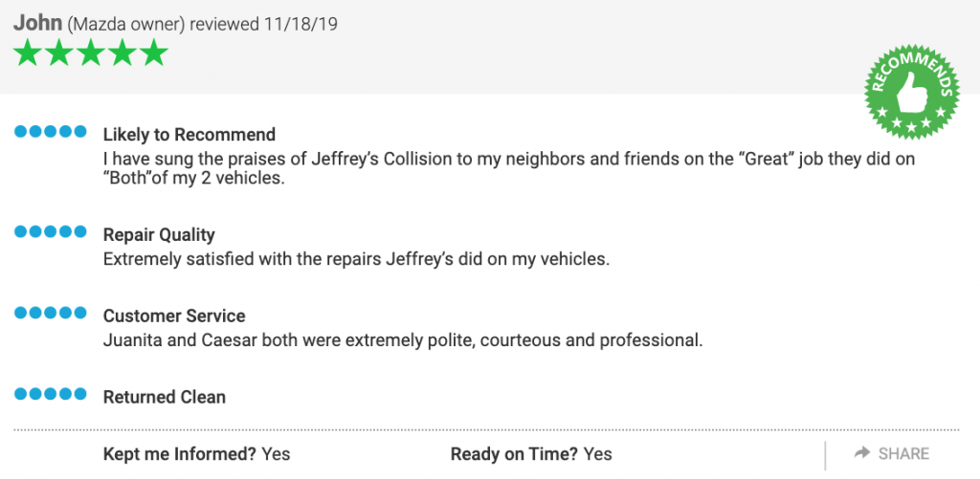Click the Ready on Time? Yes text
The image size is (980, 480).
point(531,454)
